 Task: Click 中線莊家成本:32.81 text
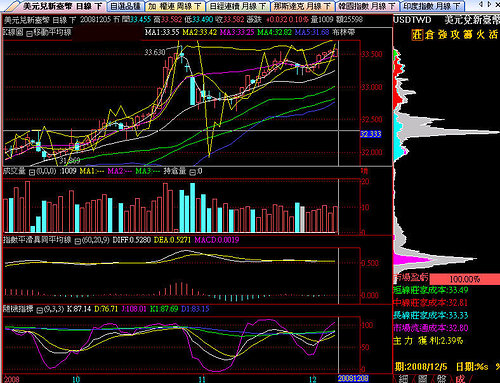point(431,303)
